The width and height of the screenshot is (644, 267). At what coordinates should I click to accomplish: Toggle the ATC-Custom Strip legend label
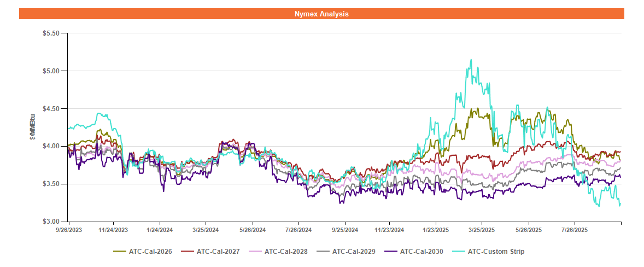[496, 252]
